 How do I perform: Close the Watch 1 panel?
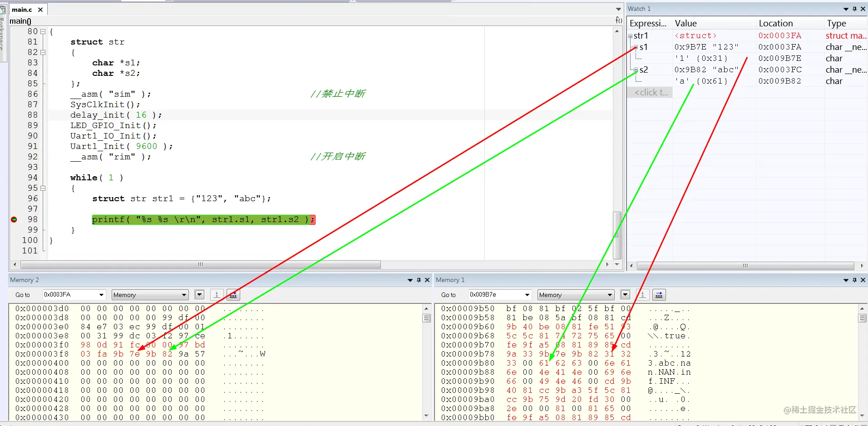click(x=863, y=9)
